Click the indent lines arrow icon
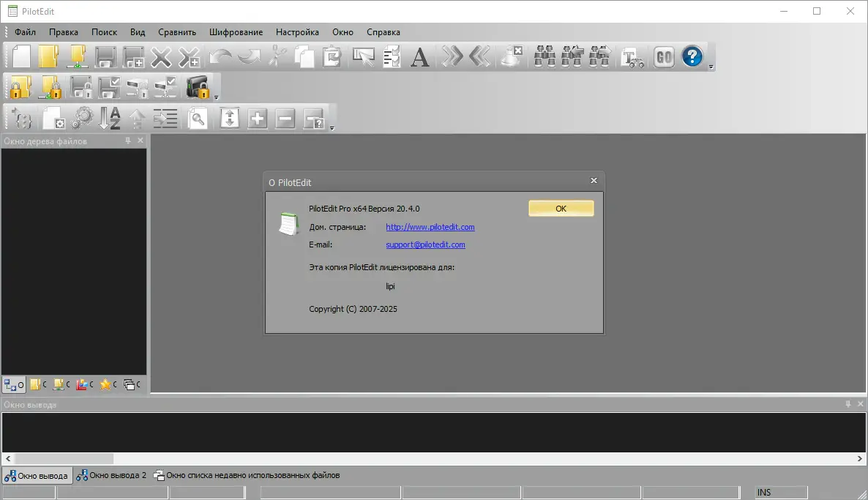This screenshot has height=500, width=868. (165, 119)
